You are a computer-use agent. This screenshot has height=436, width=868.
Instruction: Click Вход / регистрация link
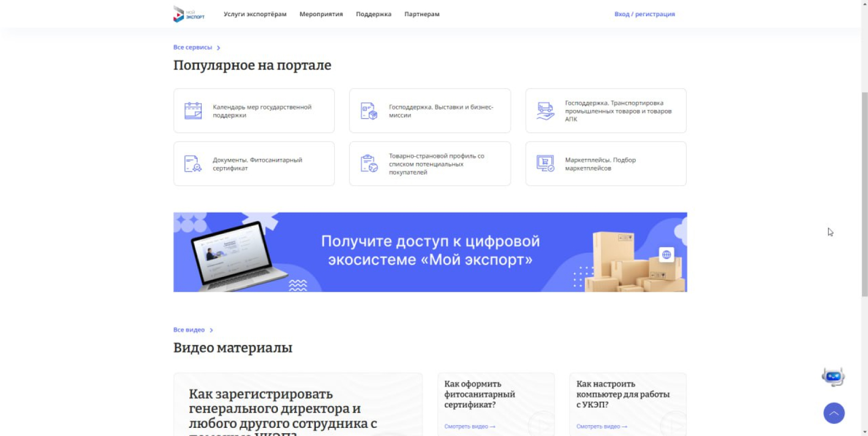[644, 14]
